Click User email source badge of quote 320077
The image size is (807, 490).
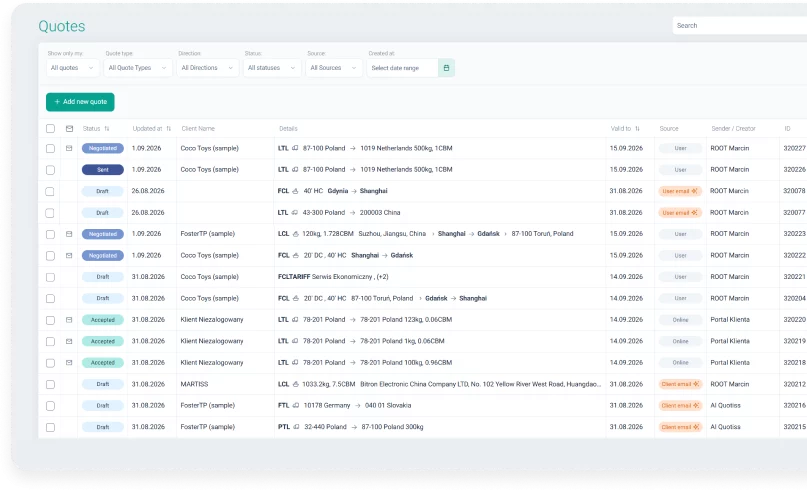[680, 213]
